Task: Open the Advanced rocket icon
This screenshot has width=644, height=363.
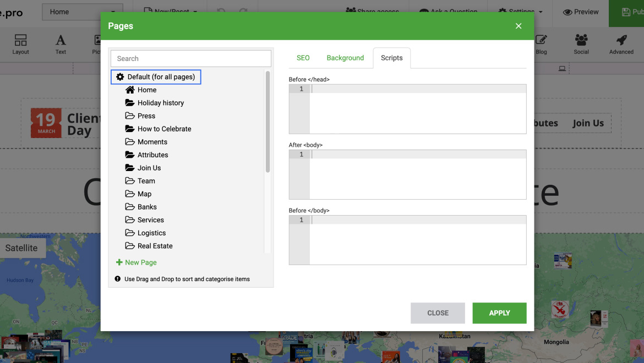Action: 621,44
